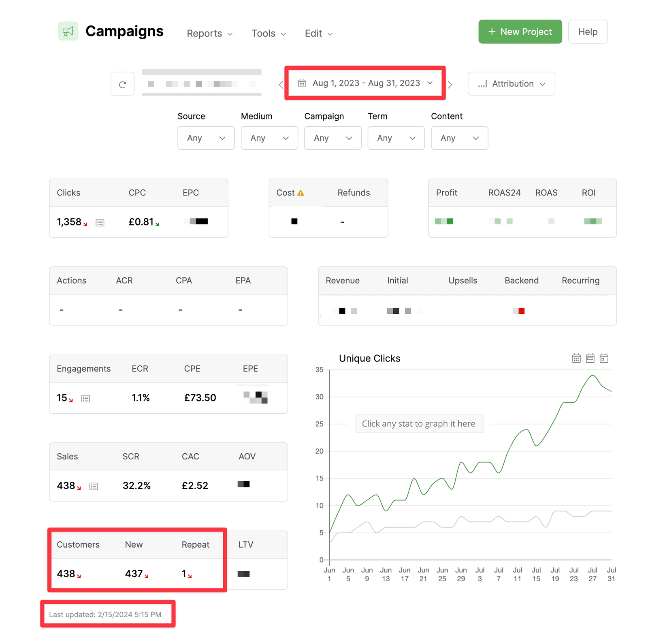Click the 1,358 Clicks stat to graph it
Viewport: 648px width, 644px height.
coord(69,222)
